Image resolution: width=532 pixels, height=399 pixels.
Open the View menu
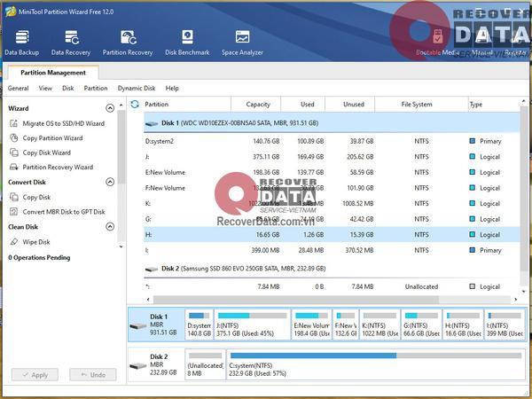click(x=45, y=88)
